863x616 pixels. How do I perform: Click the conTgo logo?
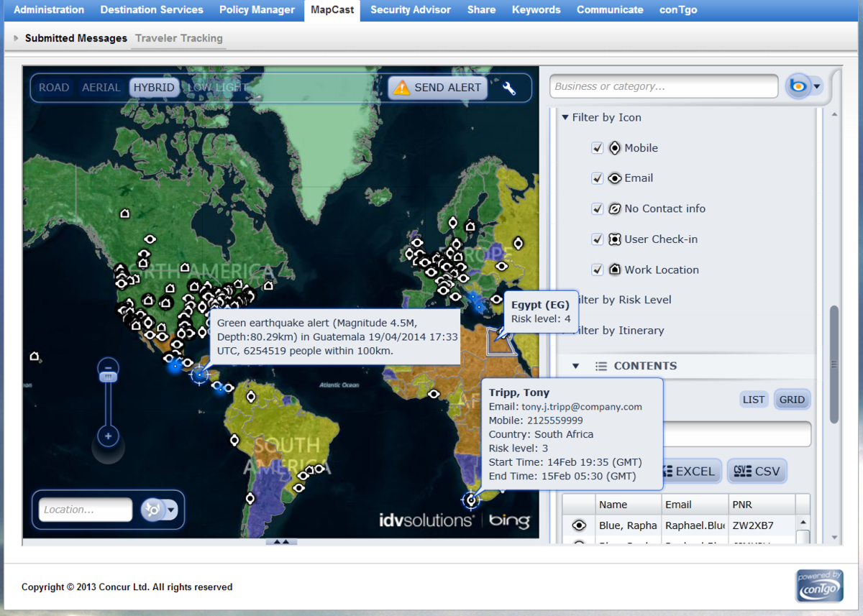818,586
